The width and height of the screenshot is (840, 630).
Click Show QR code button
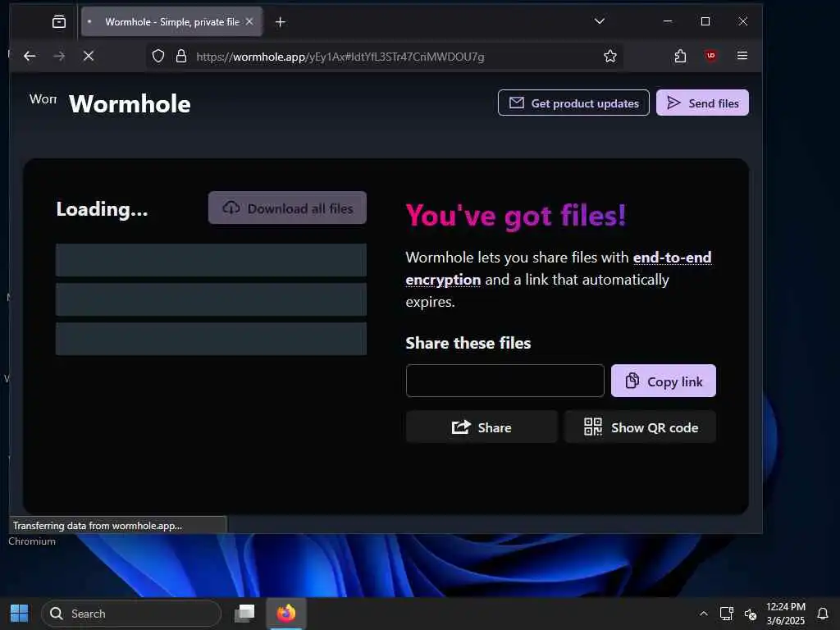[x=640, y=427]
